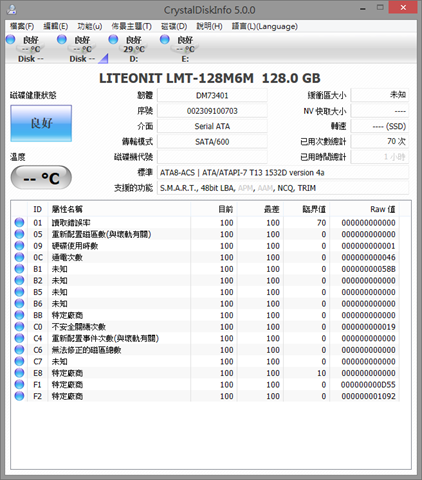The image size is (422, 480).
Task: Click the transfer mode field SATA/600
Action: click(212, 142)
